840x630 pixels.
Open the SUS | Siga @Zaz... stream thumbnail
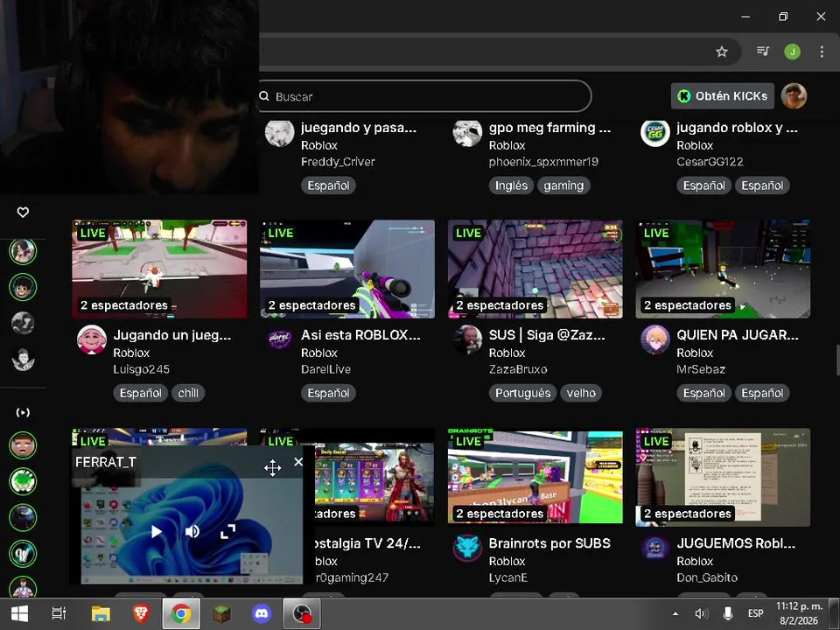click(x=535, y=269)
